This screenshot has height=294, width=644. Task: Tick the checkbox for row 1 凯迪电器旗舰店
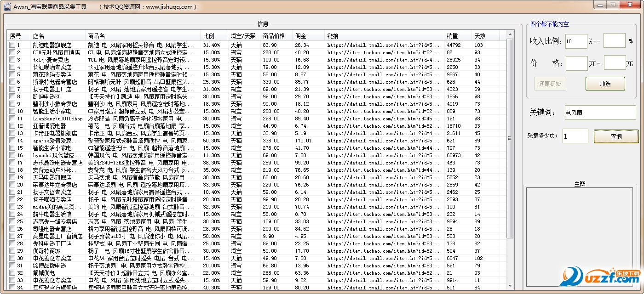12,45
